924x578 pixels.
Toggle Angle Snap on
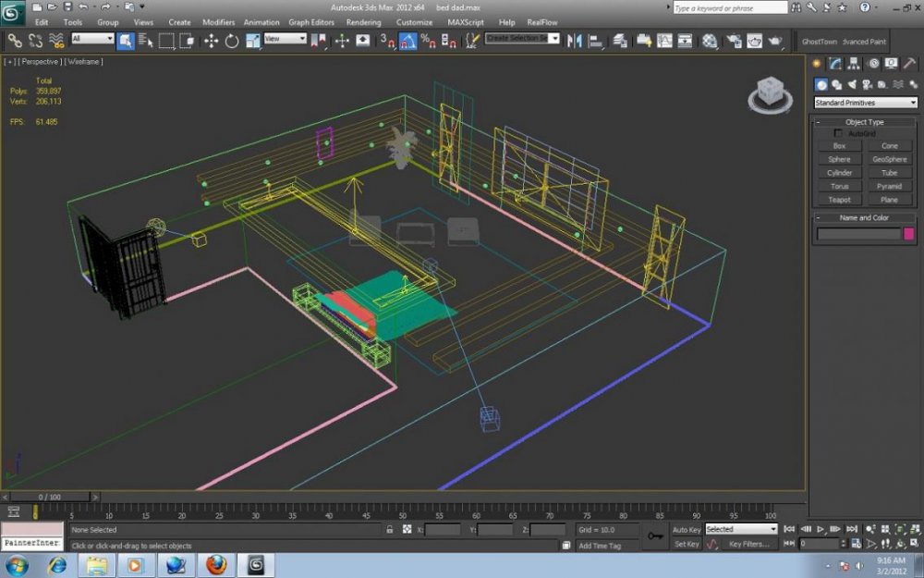pos(407,41)
